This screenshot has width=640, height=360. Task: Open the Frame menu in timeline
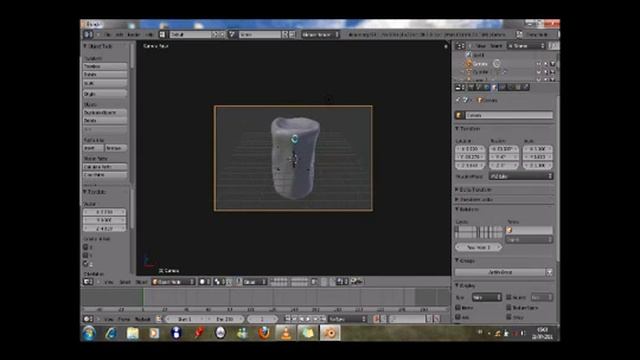(x=124, y=319)
